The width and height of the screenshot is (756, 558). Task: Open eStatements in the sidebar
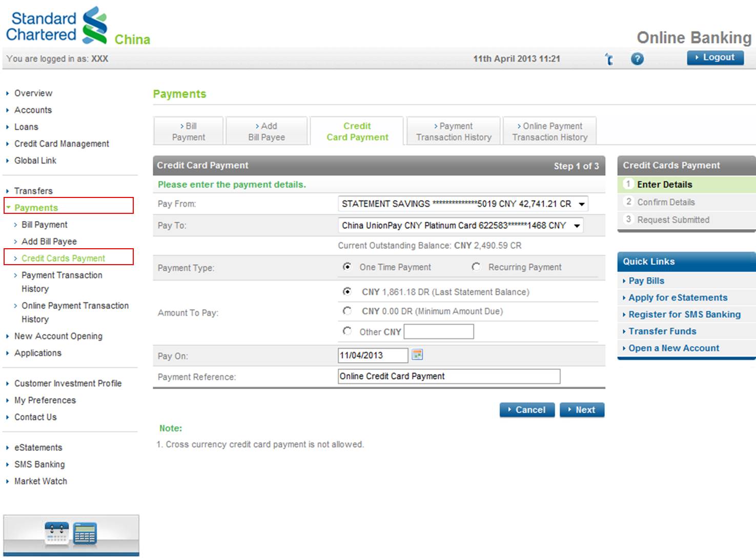[x=38, y=447]
